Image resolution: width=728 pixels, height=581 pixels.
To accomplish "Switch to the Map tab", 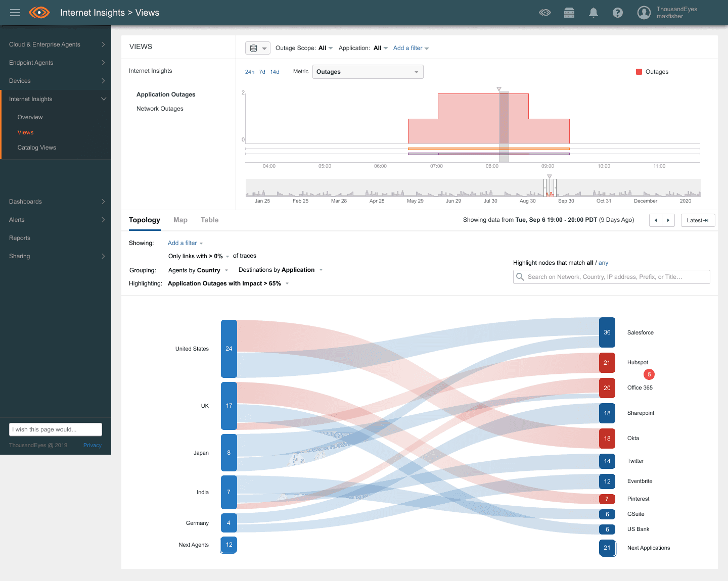I will (180, 220).
